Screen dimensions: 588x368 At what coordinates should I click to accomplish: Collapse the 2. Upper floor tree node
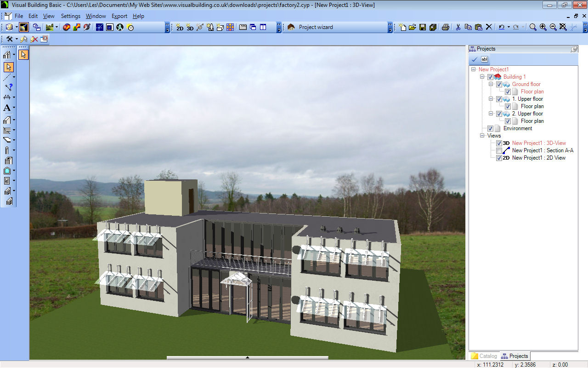[x=491, y=114]
